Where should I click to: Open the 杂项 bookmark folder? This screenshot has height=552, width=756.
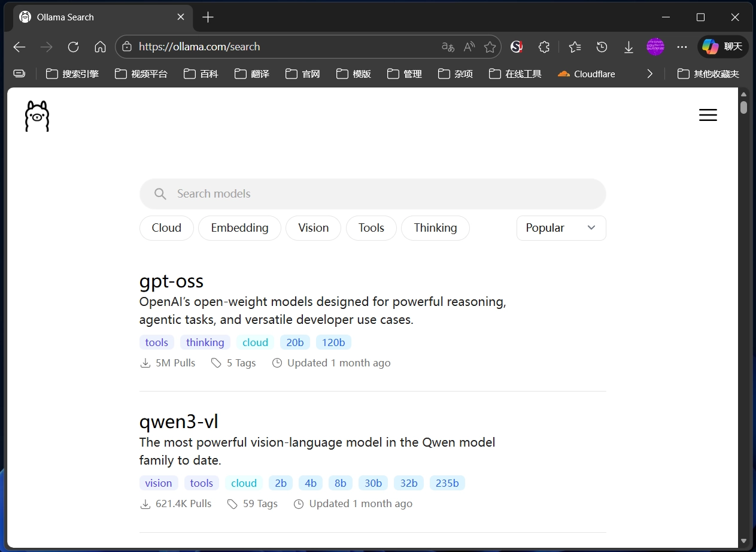(456, 74)
